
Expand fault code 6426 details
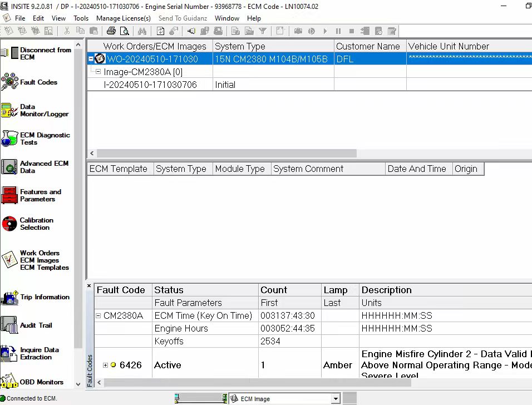tap(105, 365)
